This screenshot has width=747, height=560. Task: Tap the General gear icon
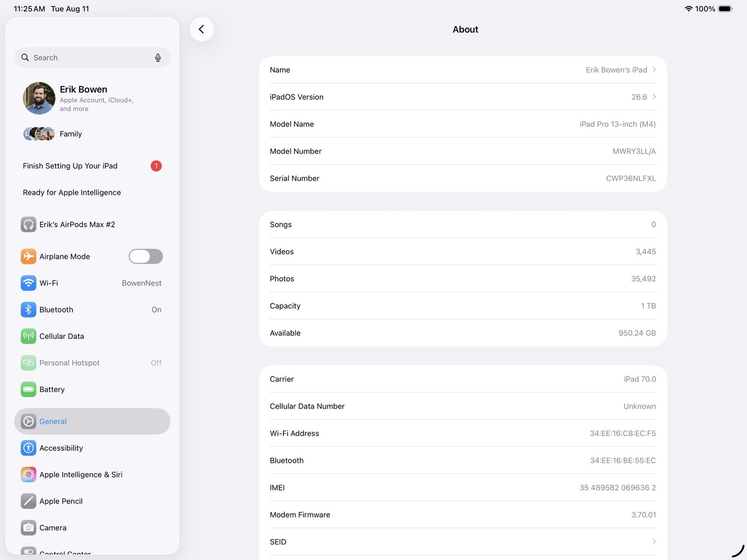pyautogui.click(x=28, y=421)
